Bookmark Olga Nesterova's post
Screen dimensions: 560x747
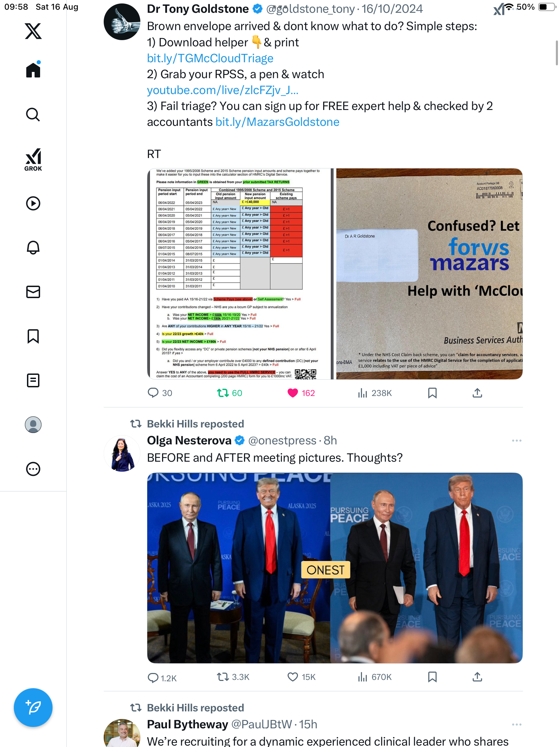tap(432, 677)
